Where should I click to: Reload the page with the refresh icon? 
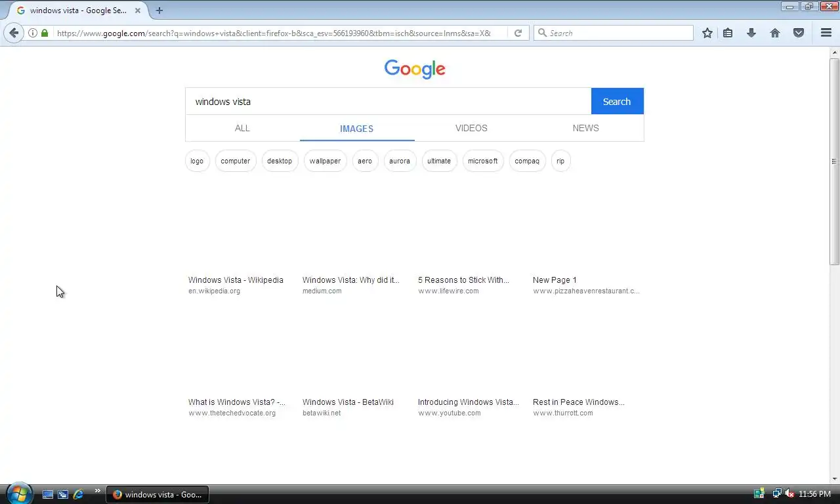[518, 33]
